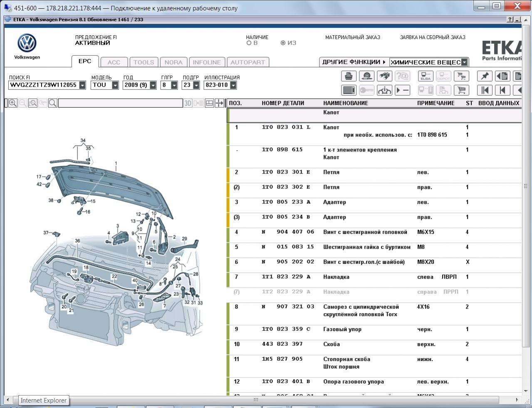Open the ХИМИЧЕСКИЕ ВЕЩЕСТВА dropdown

[x=465, y=62]
